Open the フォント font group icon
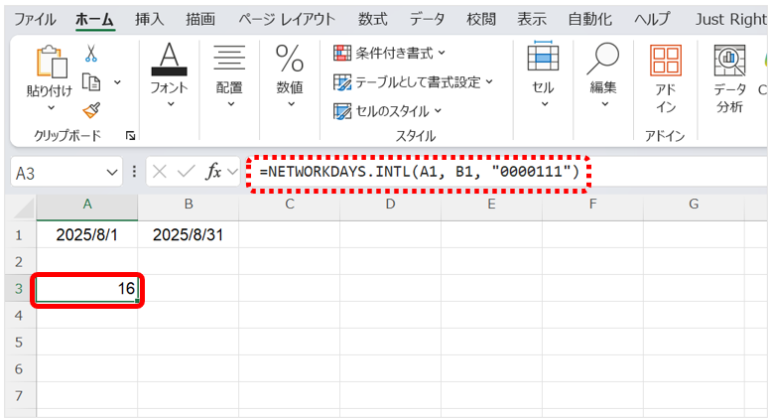The image size is (770, 418). pyautogui.click(x=169, y=58)
